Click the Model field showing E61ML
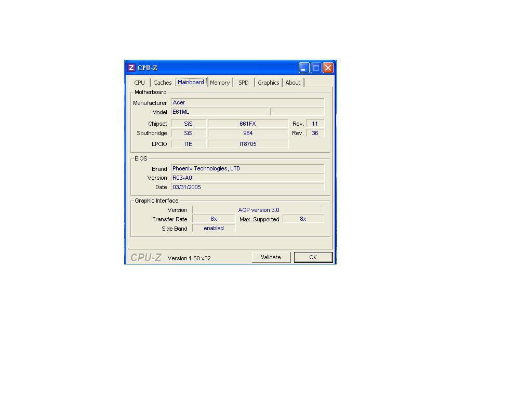Image resolution: width=532 pixels, height=399 pixels. click(220, 112)
